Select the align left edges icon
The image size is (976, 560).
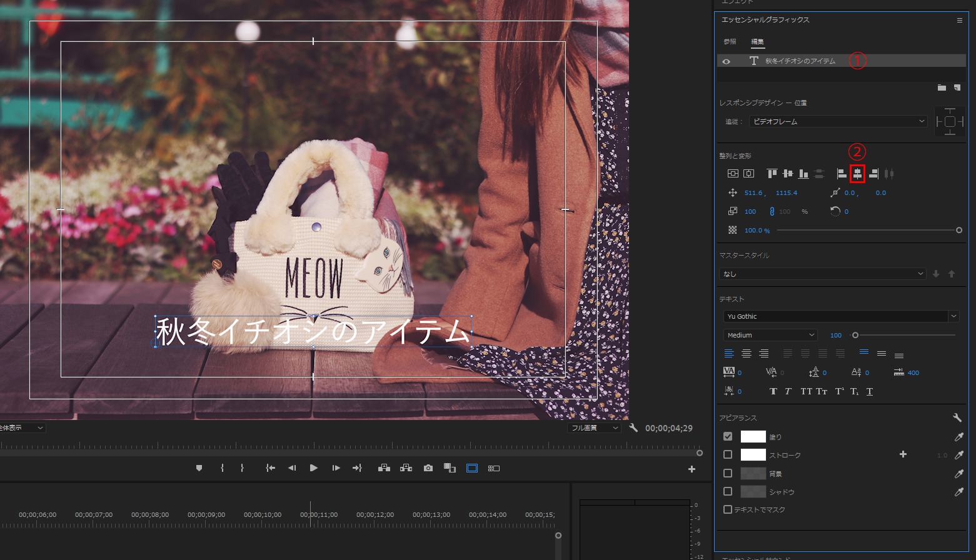coord(841,174)
